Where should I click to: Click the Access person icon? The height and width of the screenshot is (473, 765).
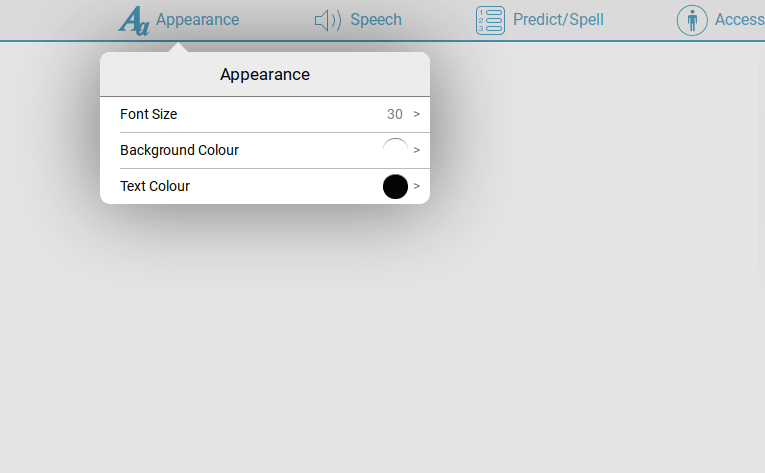(692, 20)
